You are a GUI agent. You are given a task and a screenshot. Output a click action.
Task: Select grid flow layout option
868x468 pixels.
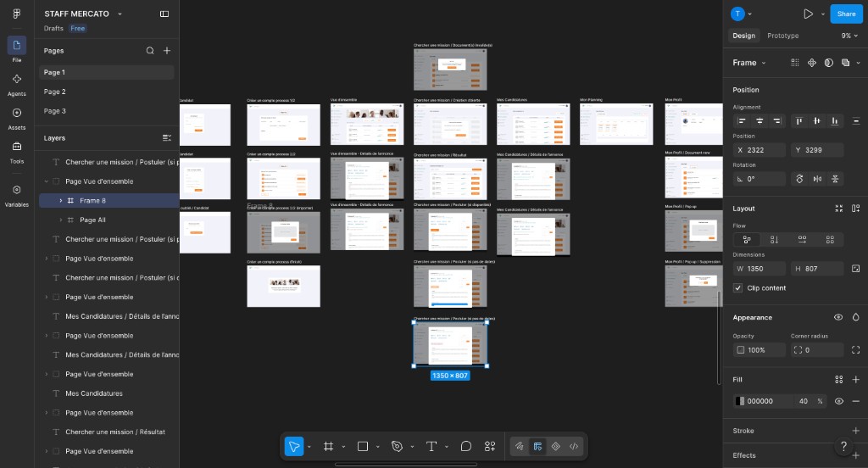(x=830, y=239)
